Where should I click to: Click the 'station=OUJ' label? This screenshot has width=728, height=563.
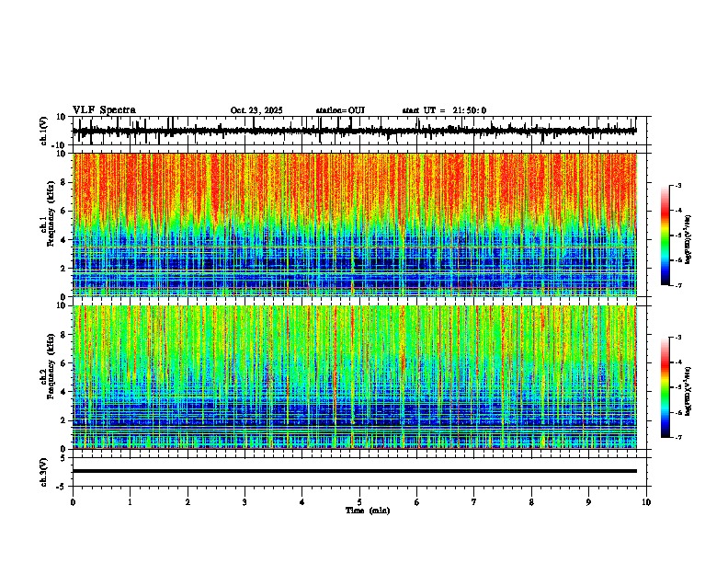(x=340, y=110)
